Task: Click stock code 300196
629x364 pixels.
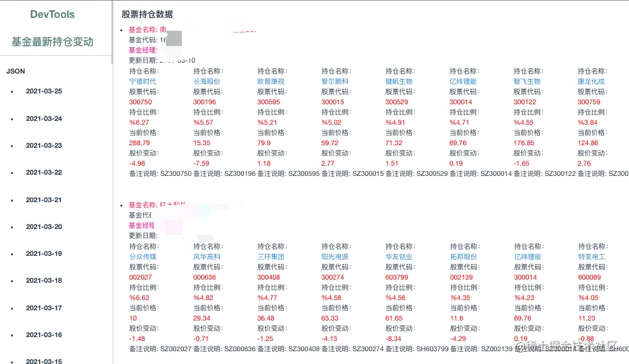Action: (x=204, y=102)
